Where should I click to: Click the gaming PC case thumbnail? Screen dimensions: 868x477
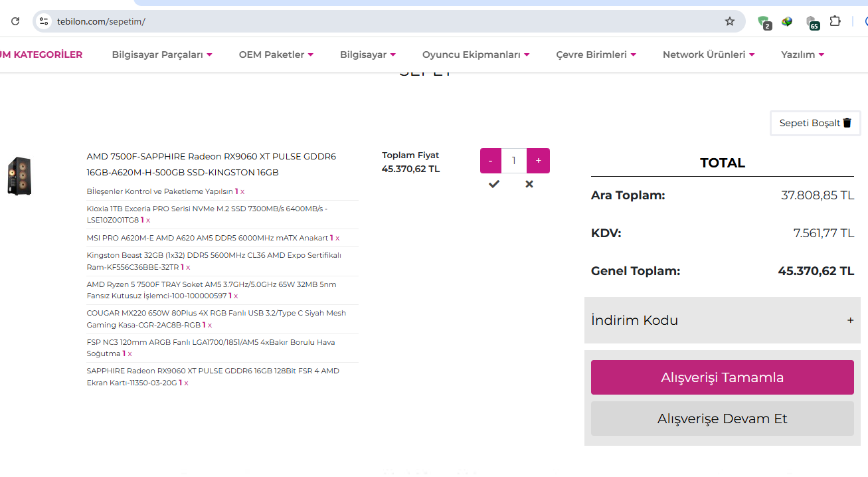tap(19, 176)
